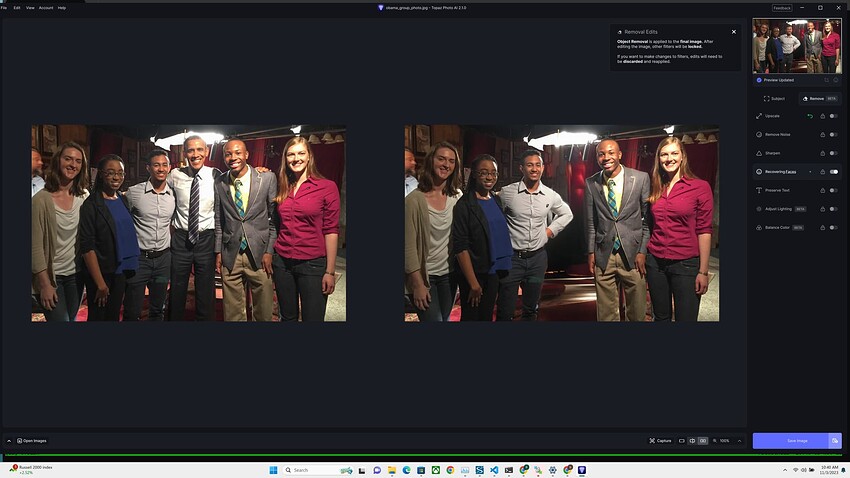
Task: Click the Feedback button
Action: [x=781, y=7]
